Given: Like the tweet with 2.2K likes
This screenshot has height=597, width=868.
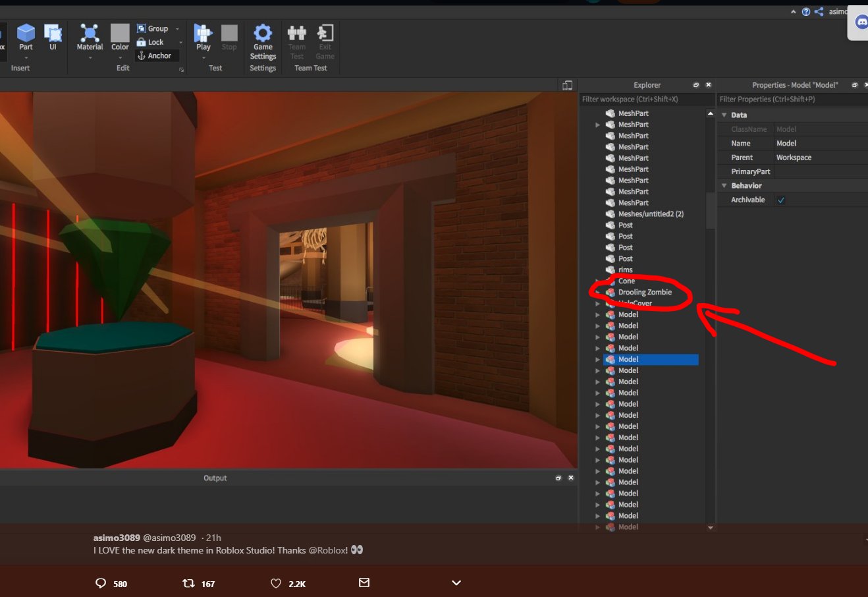Looking at the screenshot, I should [276, 583].
